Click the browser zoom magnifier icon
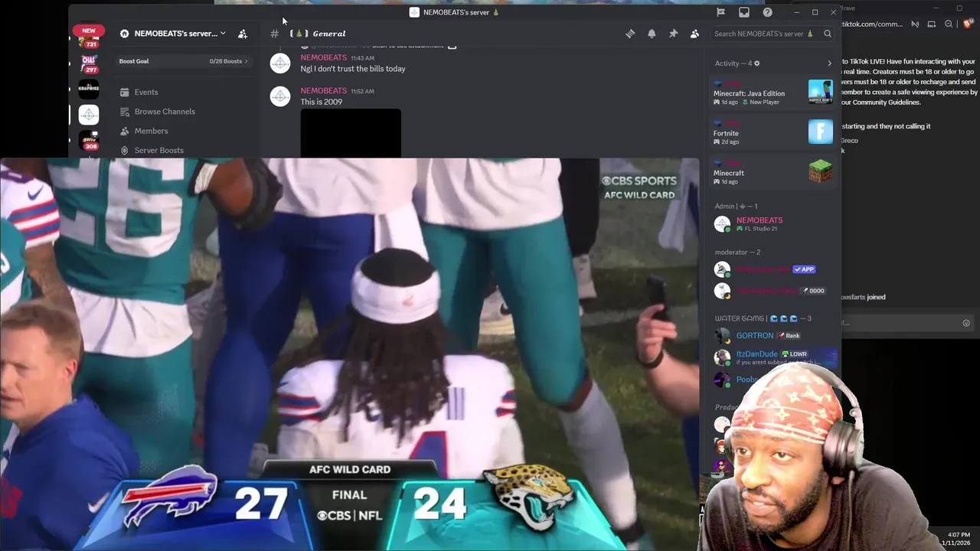 tap(949, 24)
